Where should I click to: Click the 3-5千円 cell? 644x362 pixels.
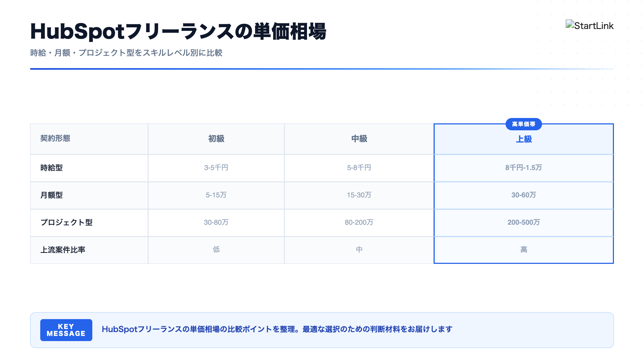click(x=216, y=168)
